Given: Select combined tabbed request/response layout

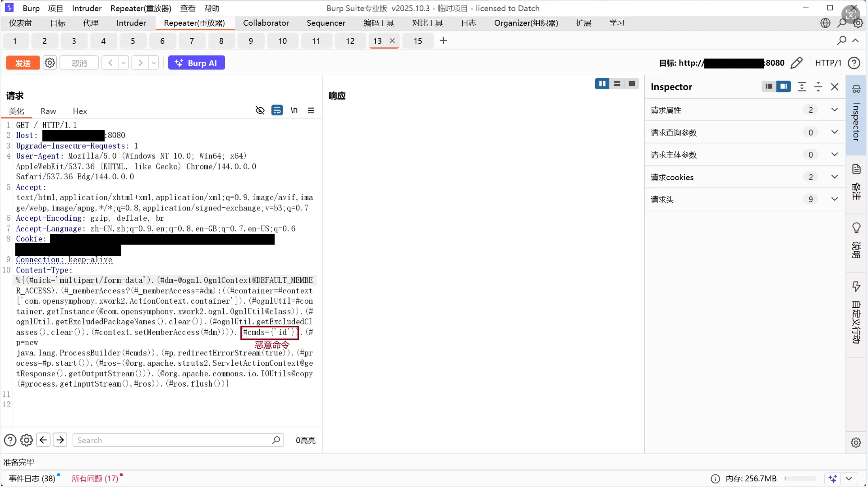Looking at the screenshot, I should [632, 84].
